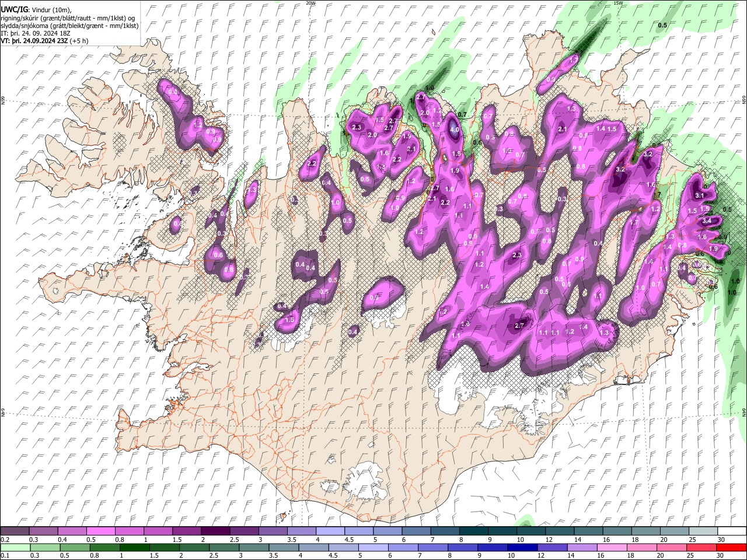Screen dimensions: 747x560
Task: Click the bright red swatch labeled 30 in the lower legend
Action: 732,548
